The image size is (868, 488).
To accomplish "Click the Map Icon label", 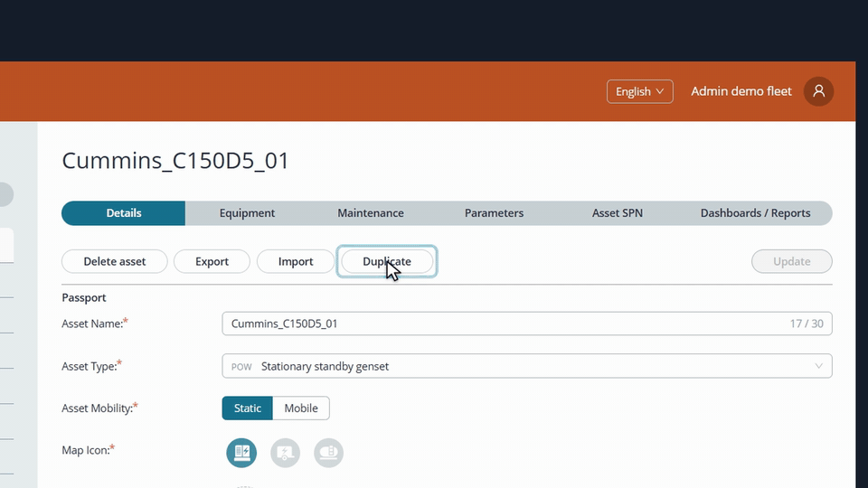I will [88, 450].
